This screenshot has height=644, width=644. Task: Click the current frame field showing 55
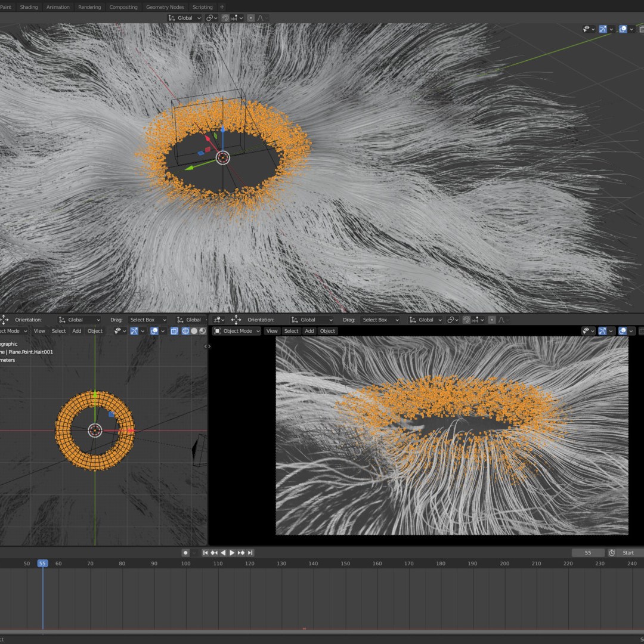click(x=587, y=553)
